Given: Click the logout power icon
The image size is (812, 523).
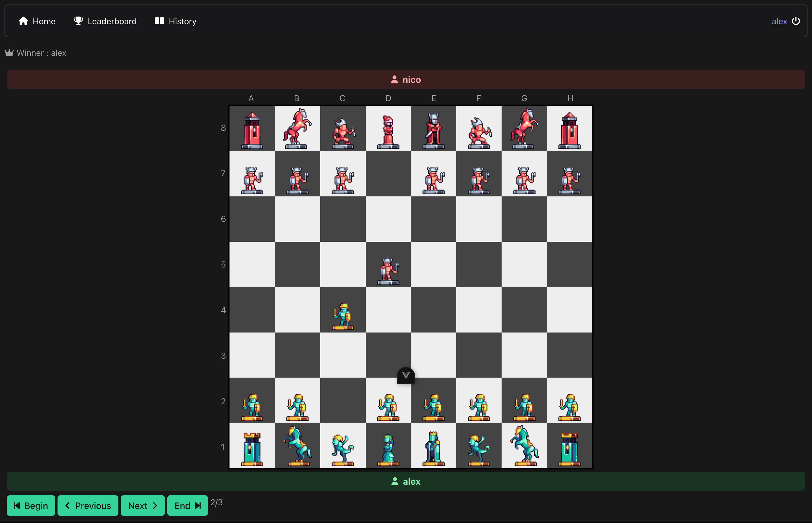Looking at the screenshot, I should pyautogui.click(x=796, y=21).
